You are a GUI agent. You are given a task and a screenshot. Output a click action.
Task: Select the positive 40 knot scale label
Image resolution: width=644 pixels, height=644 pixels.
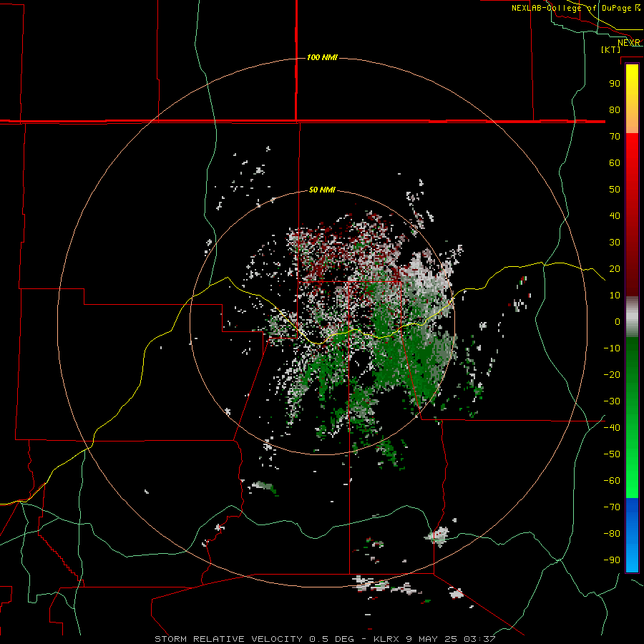point(615,215)
